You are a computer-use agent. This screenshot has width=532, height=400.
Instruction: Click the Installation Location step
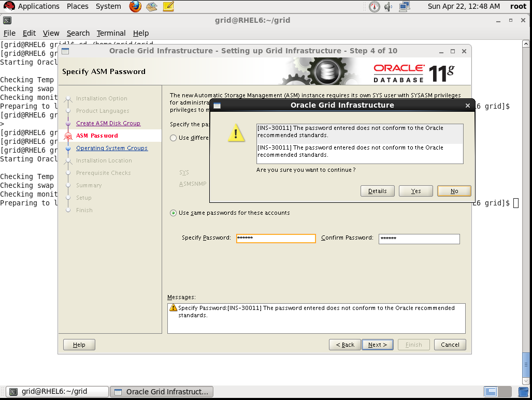click(104, 161)
